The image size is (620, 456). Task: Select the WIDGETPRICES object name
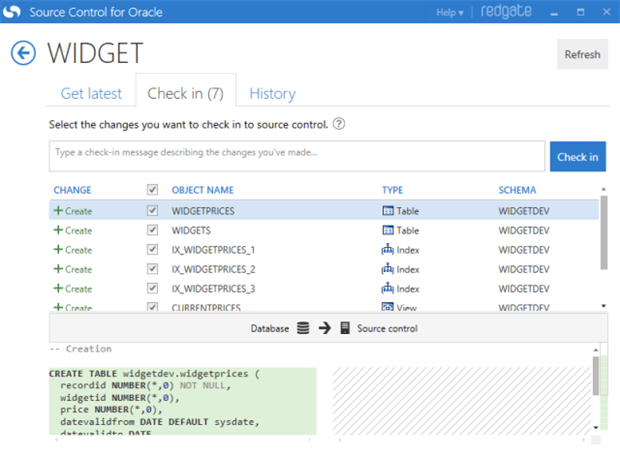pyautogui.click(x=203, y=211)
